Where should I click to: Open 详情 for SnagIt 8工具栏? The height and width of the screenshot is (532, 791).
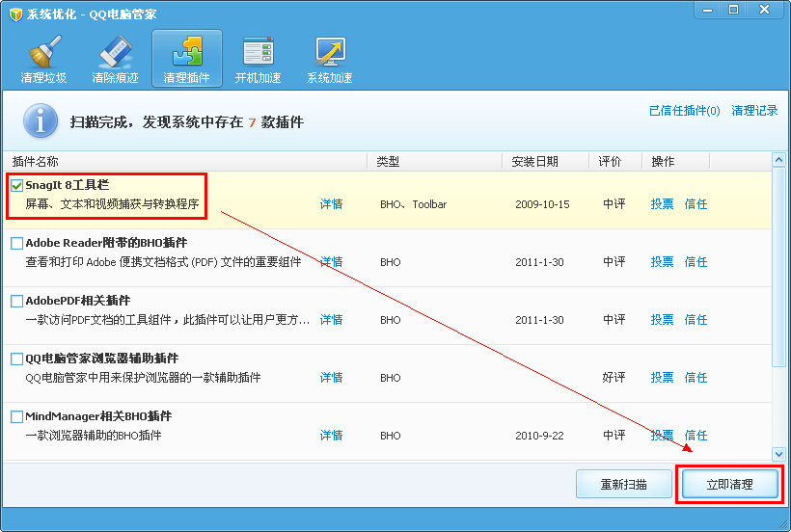332,204
